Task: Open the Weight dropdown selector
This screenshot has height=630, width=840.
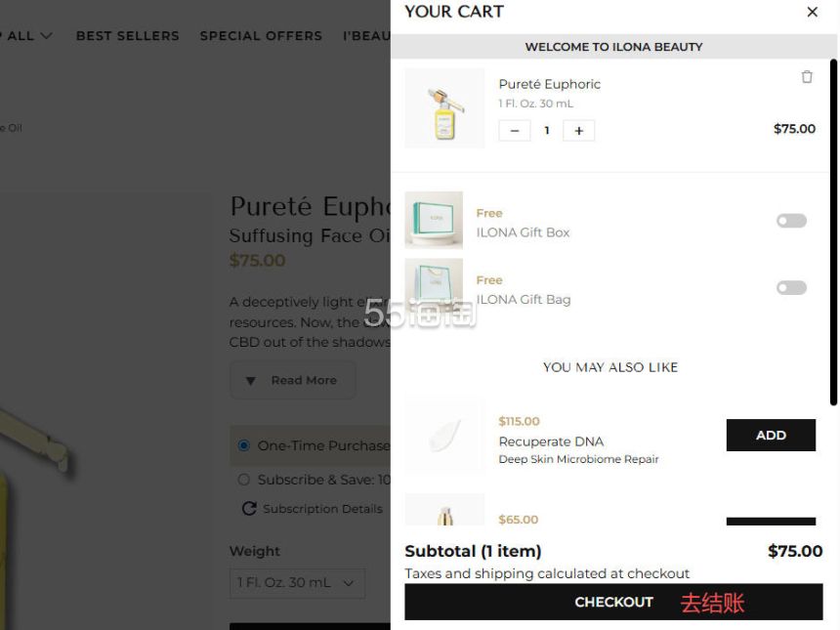Action: (297, 583)
